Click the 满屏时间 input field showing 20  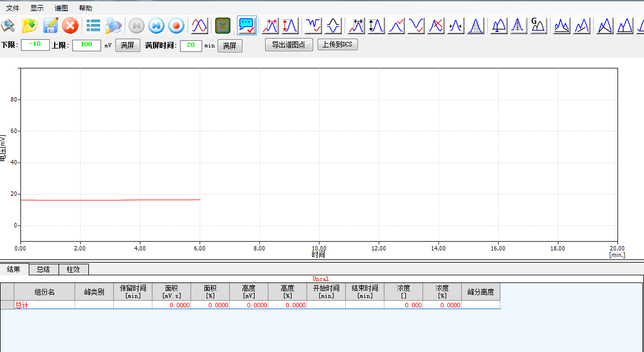[x=191, y=46]
